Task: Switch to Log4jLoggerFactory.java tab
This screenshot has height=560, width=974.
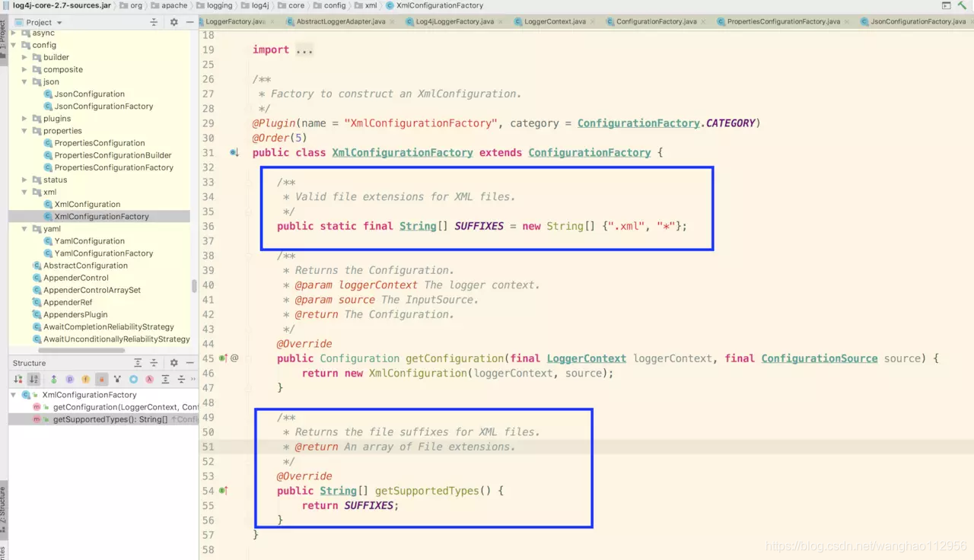Action: [x=454, y=21]
